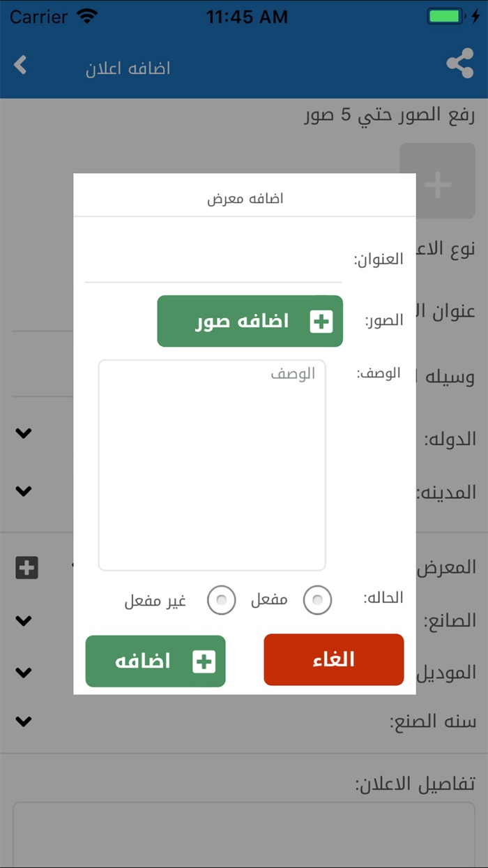Image resolution: width=488 pixels, height=868 pixels.
Task: Tap the plus symbol inside اضافه صور button
Action: pyautogui.click(x=321, y=321)
